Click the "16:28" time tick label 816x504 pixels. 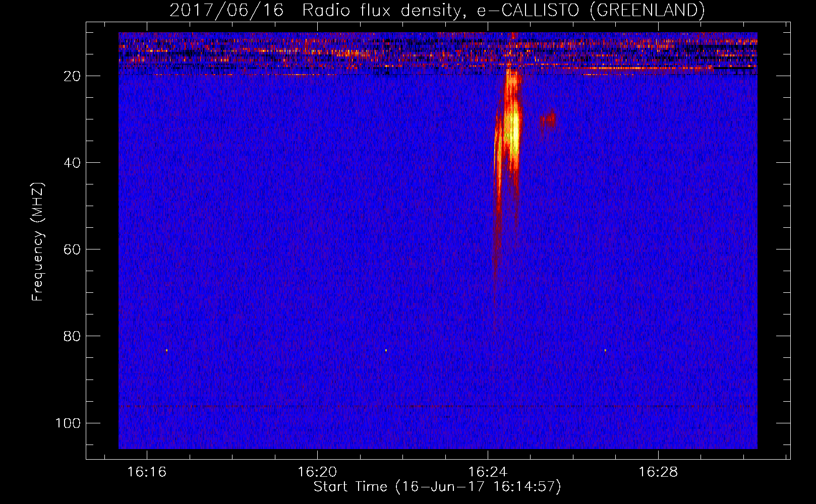(658, 472)
